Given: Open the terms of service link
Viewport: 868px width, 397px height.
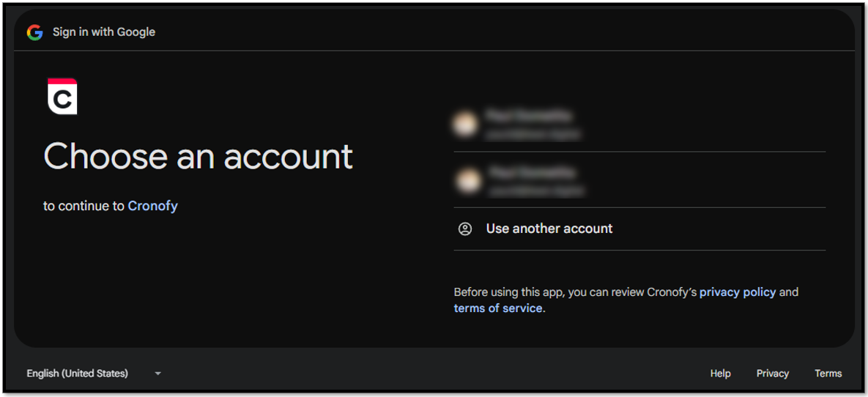Looking at the screenshot, I should pos(497,308).
